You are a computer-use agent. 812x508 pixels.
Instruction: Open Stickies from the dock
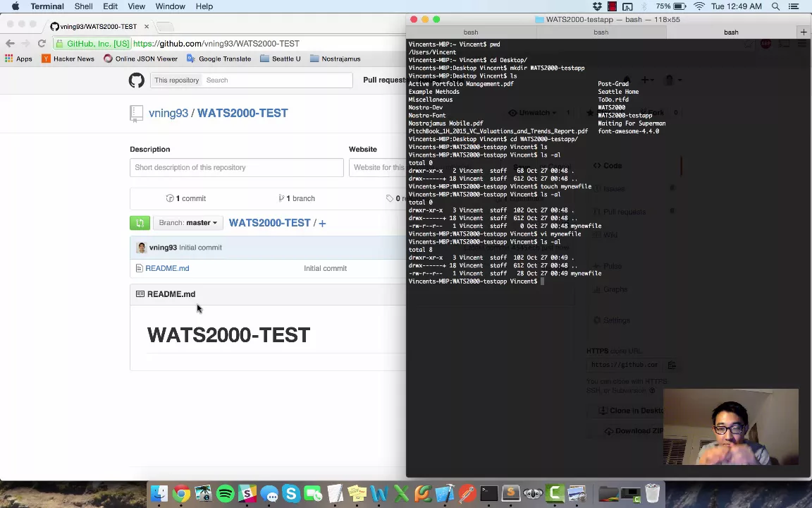tap(357, 493)
